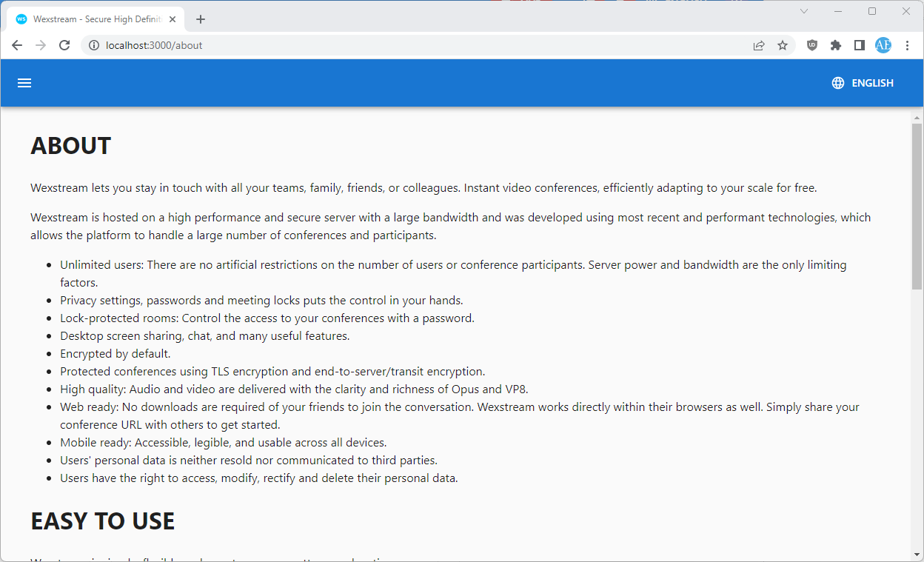The image size is (924, 562).
Task: Click the 'Encrypted by default.' bullet
Action: [x=115, y=354]
